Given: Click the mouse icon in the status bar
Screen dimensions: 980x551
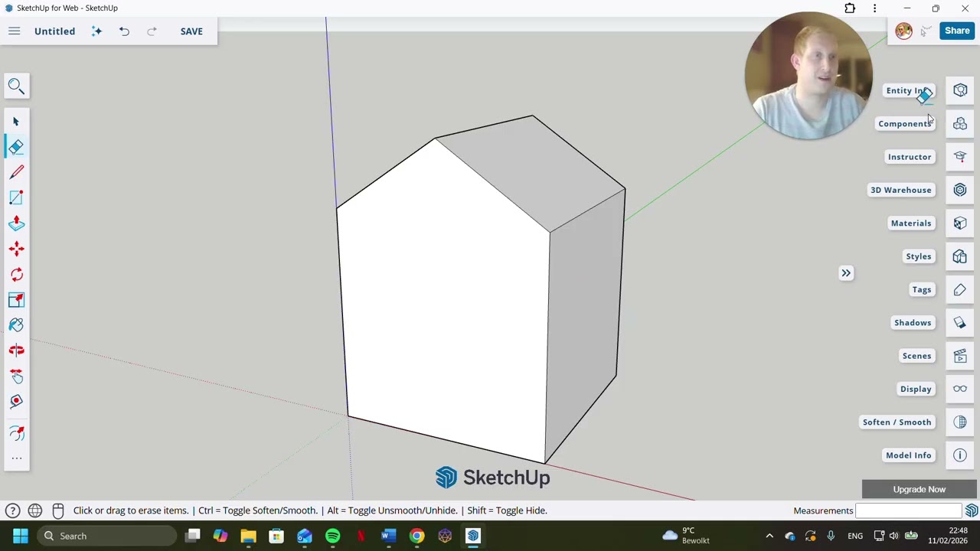Looking at the screenshot, I should pyautogui.click(x=58, y=510).
